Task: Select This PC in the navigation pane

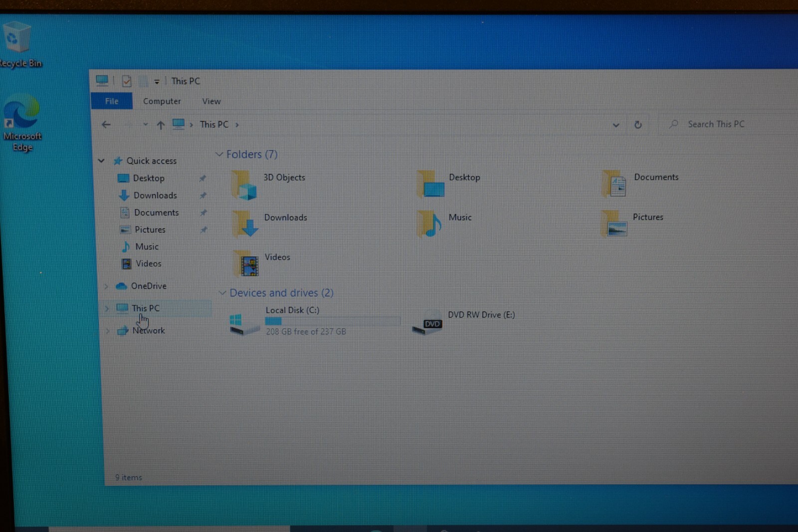Action: [145, 308]
